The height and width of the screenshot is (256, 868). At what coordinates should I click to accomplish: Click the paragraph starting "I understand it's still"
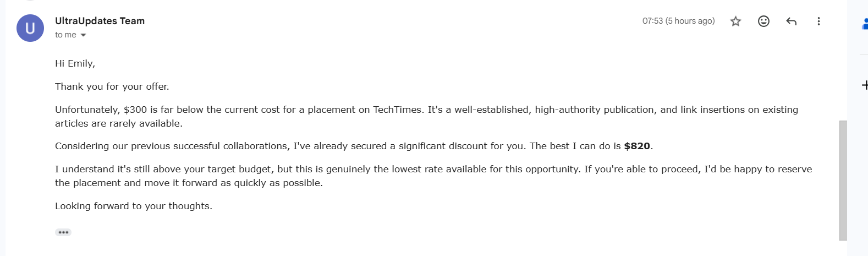pos(433,176)
